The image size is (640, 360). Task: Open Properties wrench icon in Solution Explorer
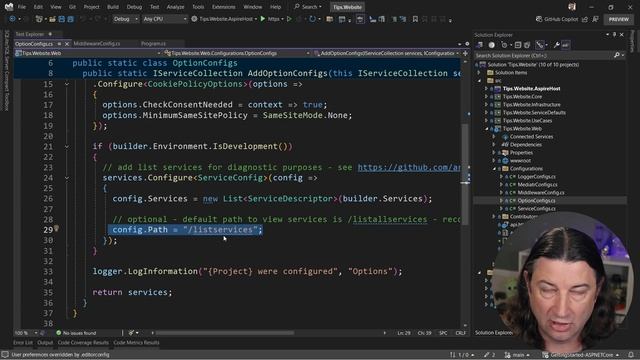(x=556, y=45)
